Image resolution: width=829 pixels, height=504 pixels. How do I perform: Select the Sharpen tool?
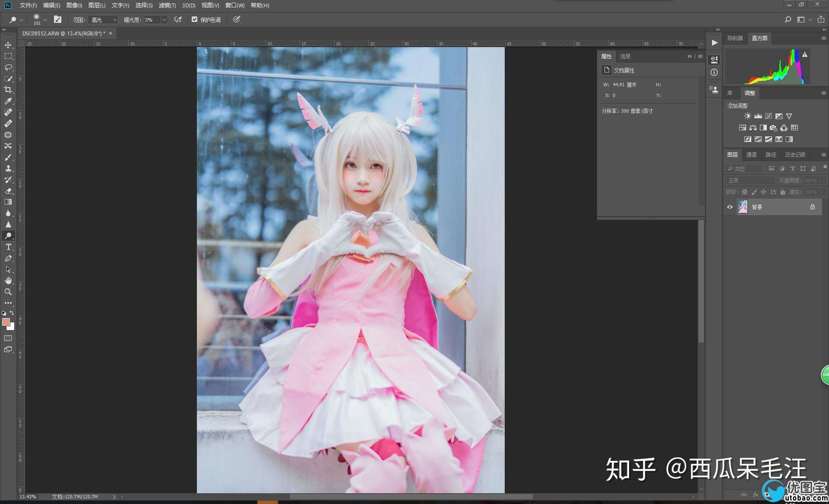(x=8, y=224)
